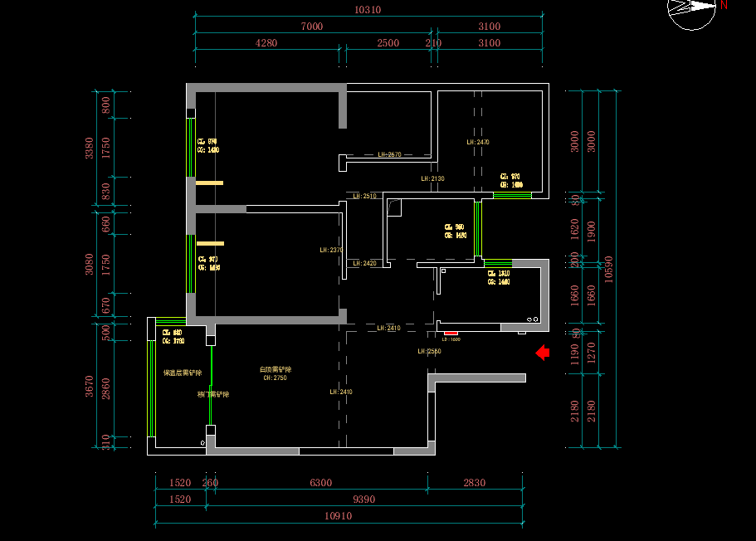Click the LH:2670 beam height label
Screen dimensions: 756x541
[x=389, y=154]
